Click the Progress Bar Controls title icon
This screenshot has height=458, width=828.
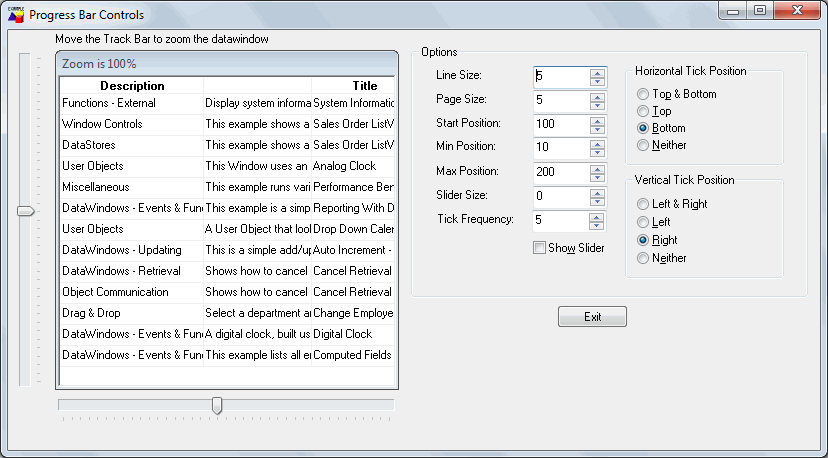pos(15,15)
